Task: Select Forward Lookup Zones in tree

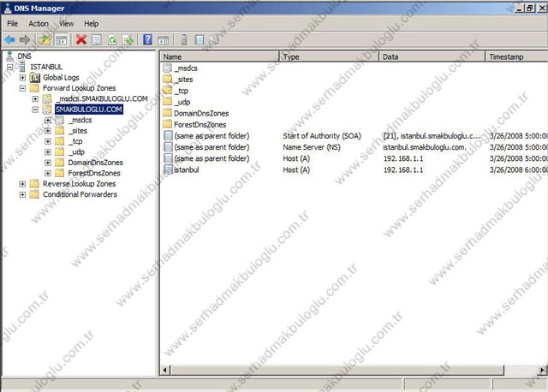Action: pos(79,88)
